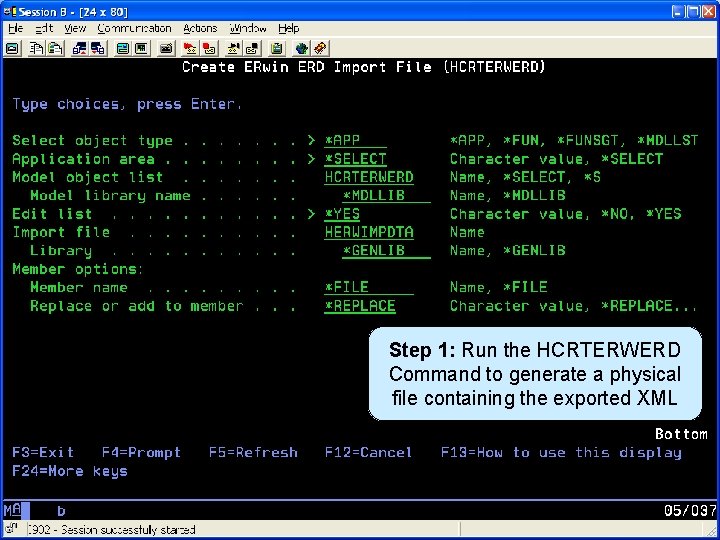Screen dimensions: 720x540
Task: Start macro recording with Record icon
Action: 190,48
